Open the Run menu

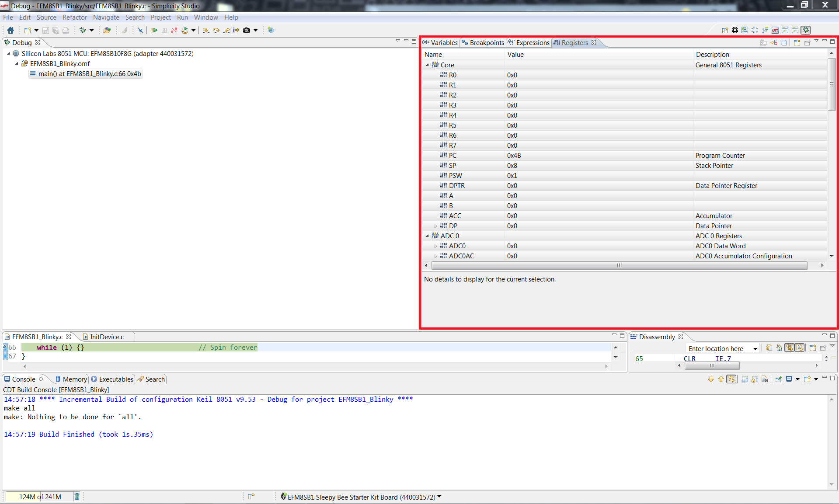coord(182,17)
